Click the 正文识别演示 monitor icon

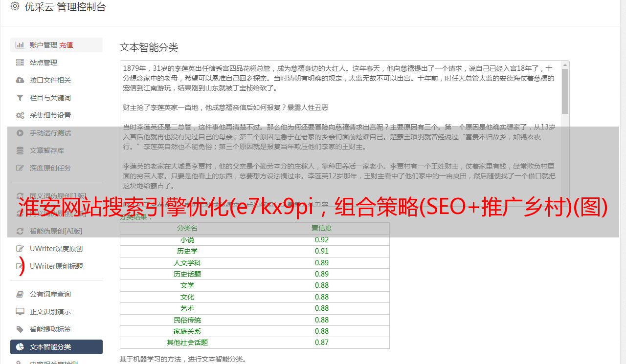[x=20, y=312]
